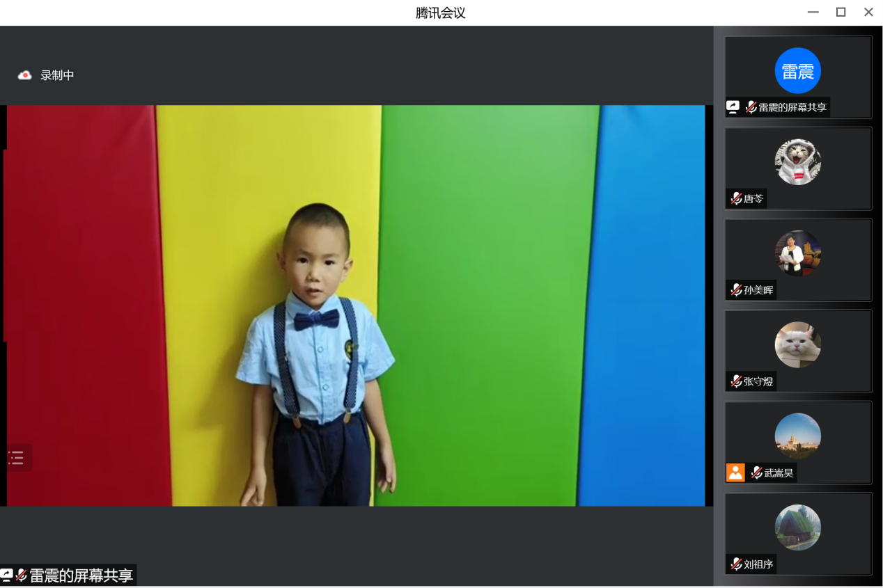Click the muted mic icon beside 张守煜
Image resolution: width=883 pixels, height=588 pixels.
(736, 381)
